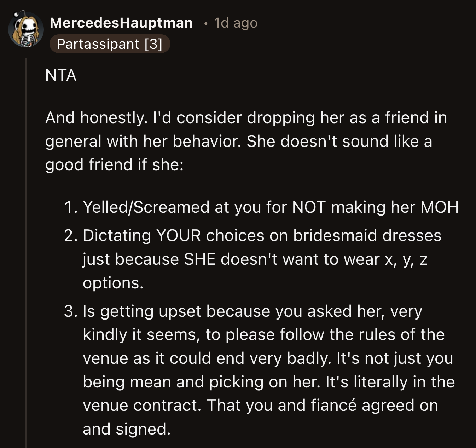476x448 pixels.
Task: Select the NTA verdict text
Action: (60, 74)
